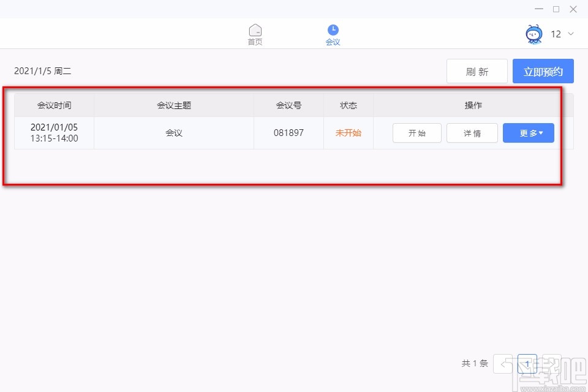Minimize the meeting application window

coord(538,9)
